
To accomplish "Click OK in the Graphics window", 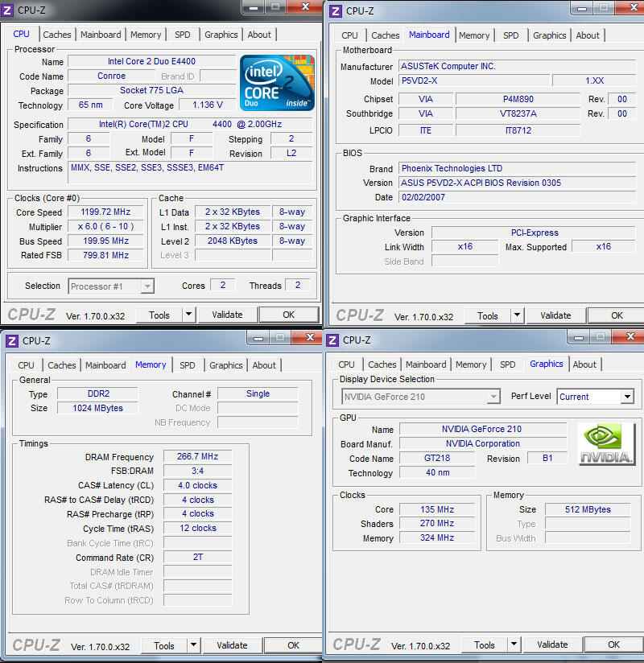I will pyautogui.click(x=613, y=644).
